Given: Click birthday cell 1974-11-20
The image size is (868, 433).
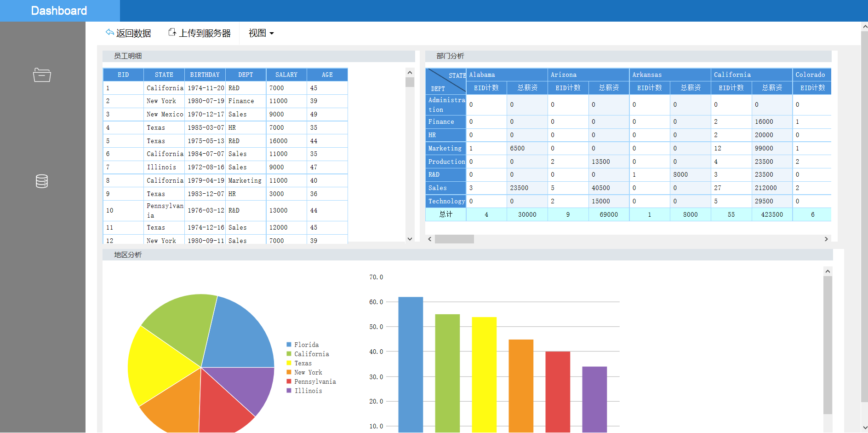Looking at the screenshot, I should click(205, 88).
